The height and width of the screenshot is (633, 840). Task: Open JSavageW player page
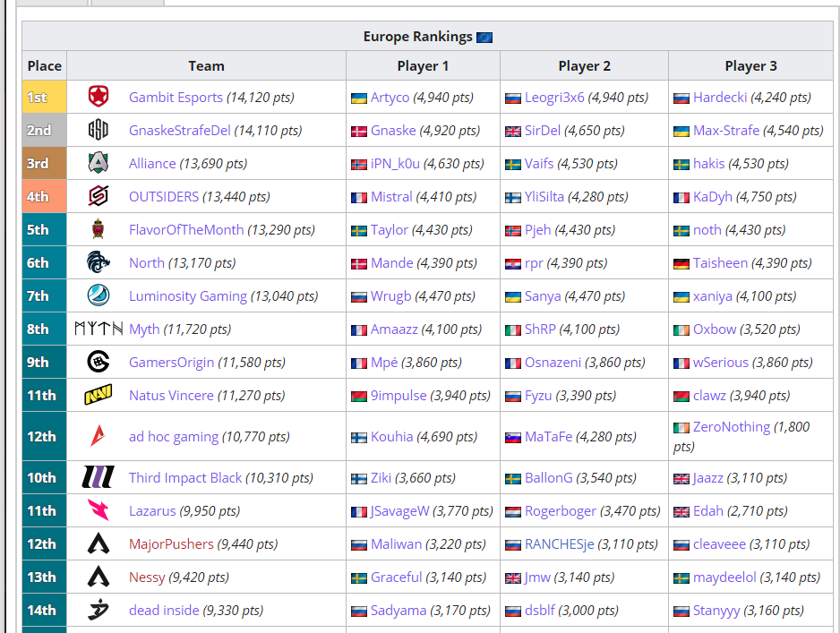click(399, 511)
